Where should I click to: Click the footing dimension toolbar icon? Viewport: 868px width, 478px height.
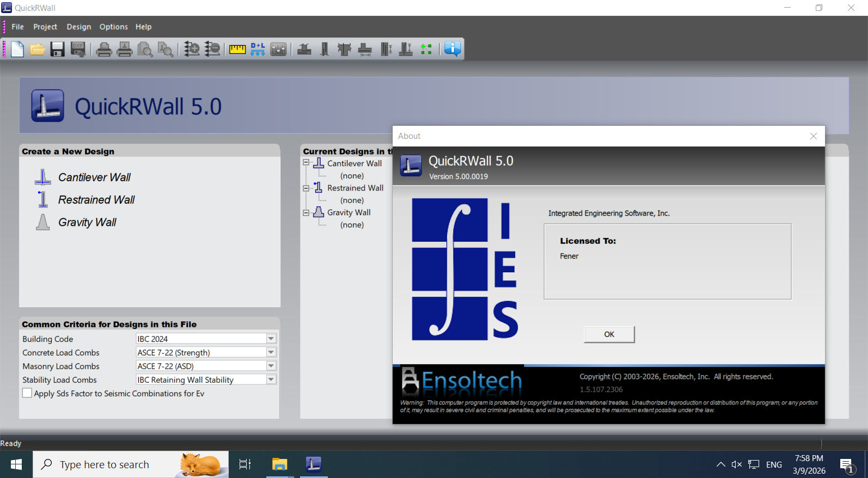coord(365,49)
